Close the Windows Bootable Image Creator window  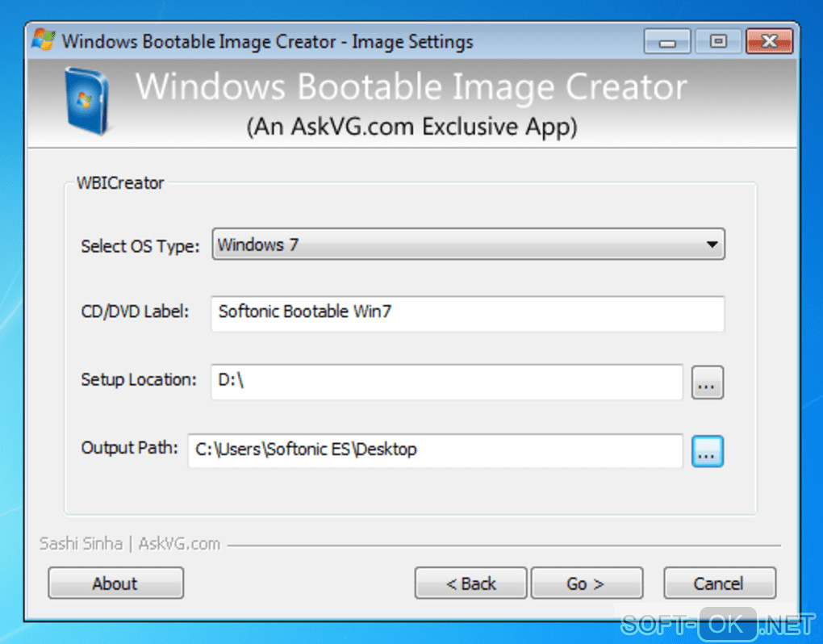pos(769,41)
